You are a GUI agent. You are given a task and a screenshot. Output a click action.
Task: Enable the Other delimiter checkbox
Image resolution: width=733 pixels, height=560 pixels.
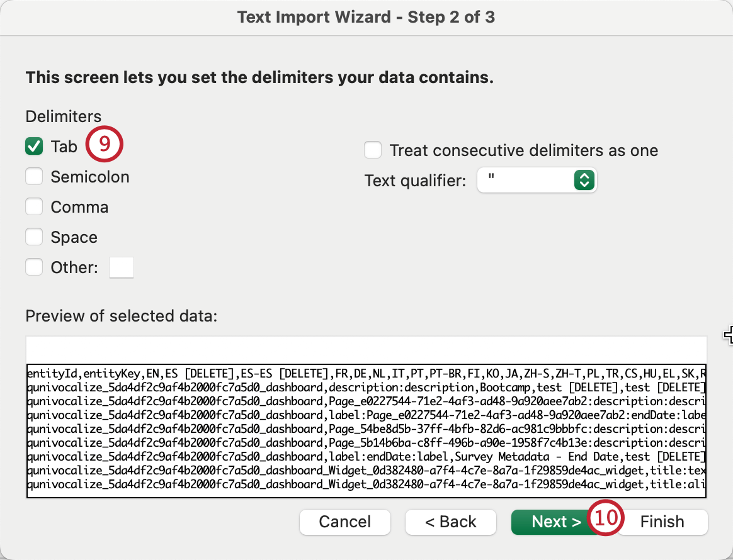[35, 267]
